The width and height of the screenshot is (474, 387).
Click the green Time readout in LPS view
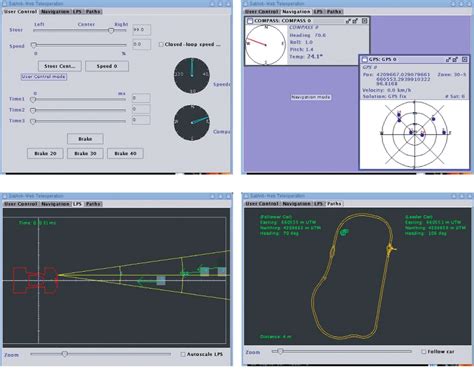click(x=37, y=223)
